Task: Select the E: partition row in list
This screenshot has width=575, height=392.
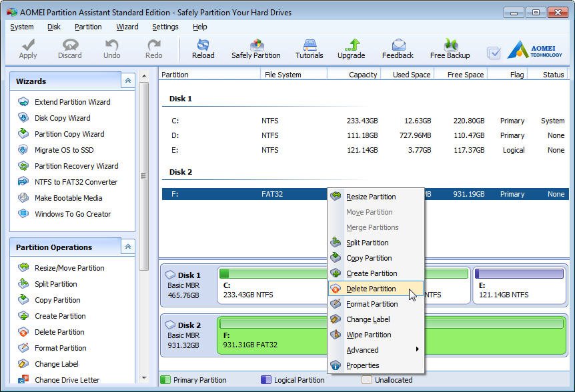Action: (366, 150)
